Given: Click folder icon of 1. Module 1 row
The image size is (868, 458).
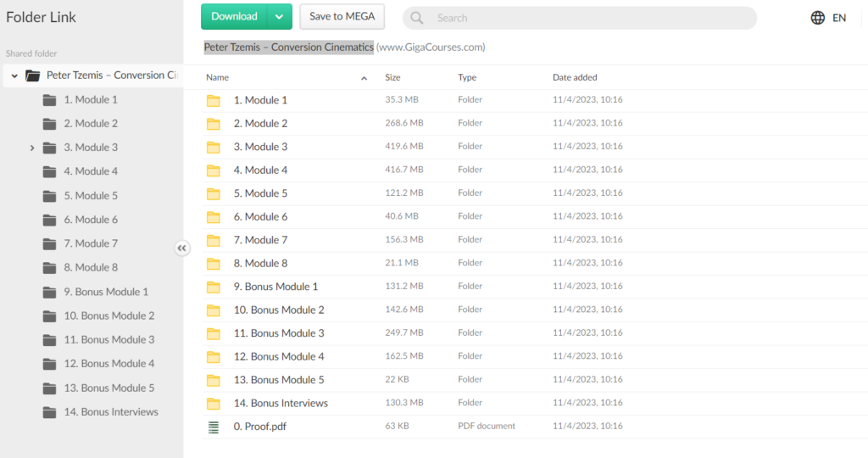Looking at the screenshot, I should click(x=214, y=100).
